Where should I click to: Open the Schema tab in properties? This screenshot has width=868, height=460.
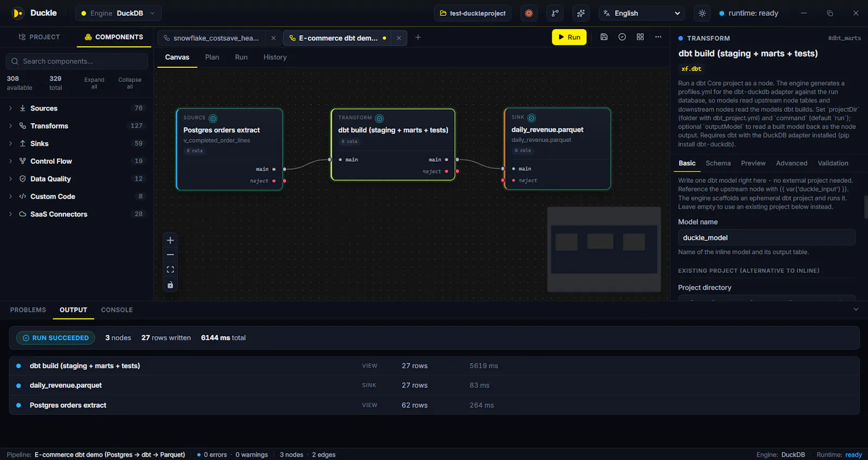point(718,163)
